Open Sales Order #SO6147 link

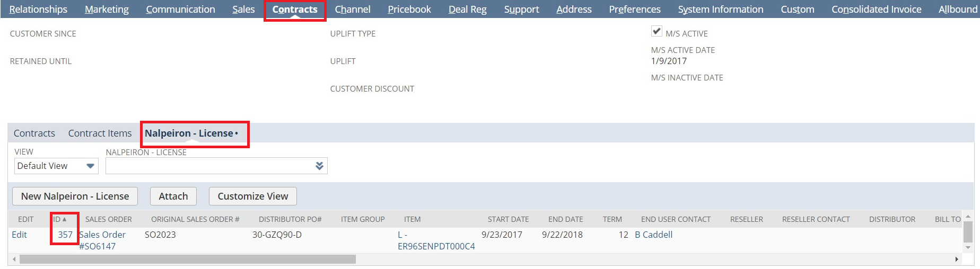coord(102,240)
